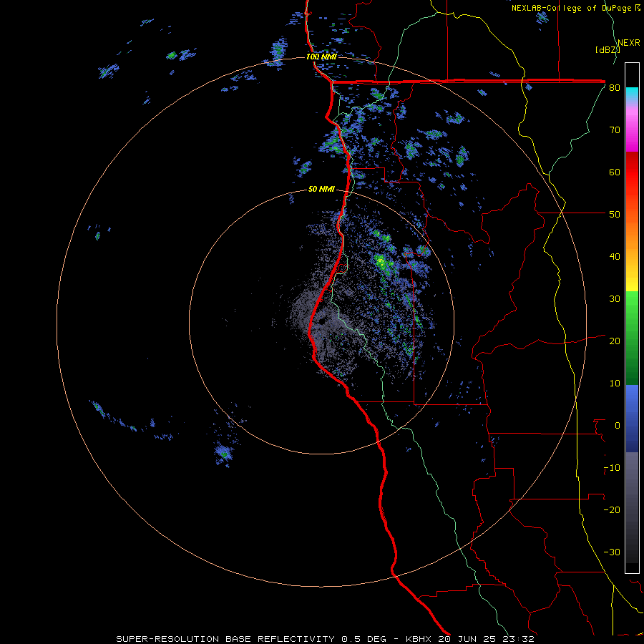Click the -30 value on dBZ scale
Image resolution: width=644 pixels, height=644 pixels.
coord(612,552)
